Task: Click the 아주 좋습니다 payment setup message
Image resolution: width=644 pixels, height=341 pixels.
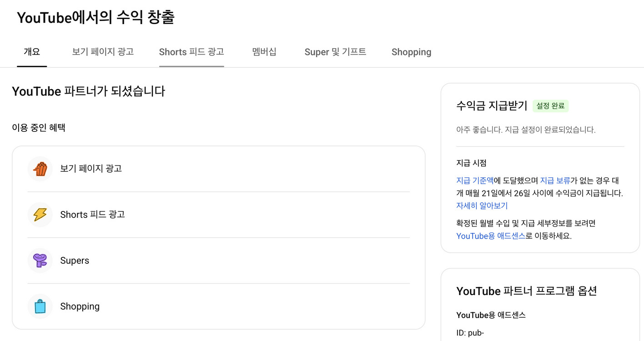Action: coord(526,130)
